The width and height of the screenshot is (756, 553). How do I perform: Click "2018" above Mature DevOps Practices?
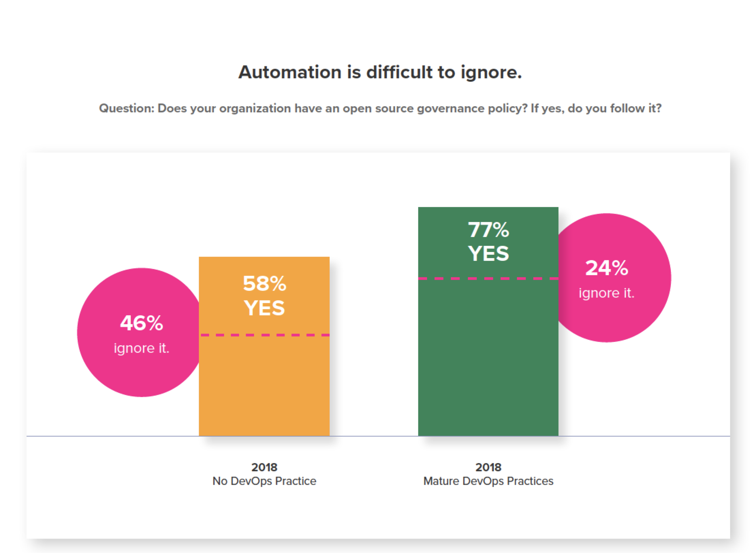coord(488,467)
